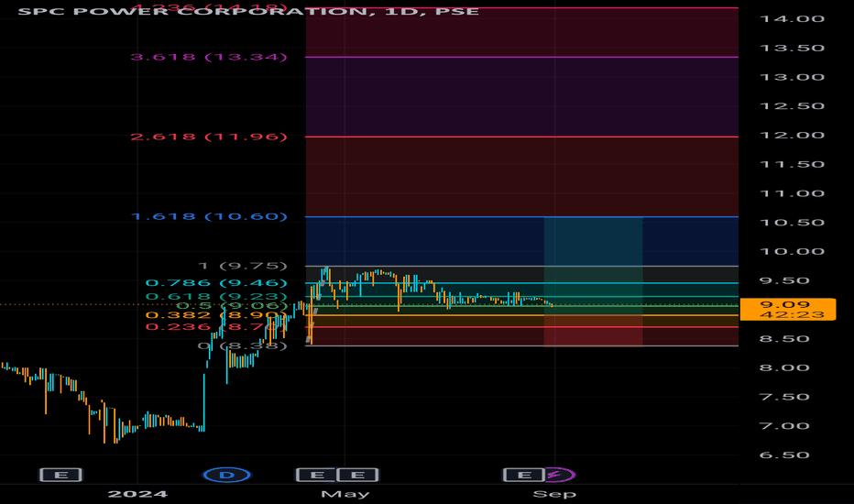Click the dividend D marker on the timeline
This screenshot has height=504, width=854.
click(226, 475)
